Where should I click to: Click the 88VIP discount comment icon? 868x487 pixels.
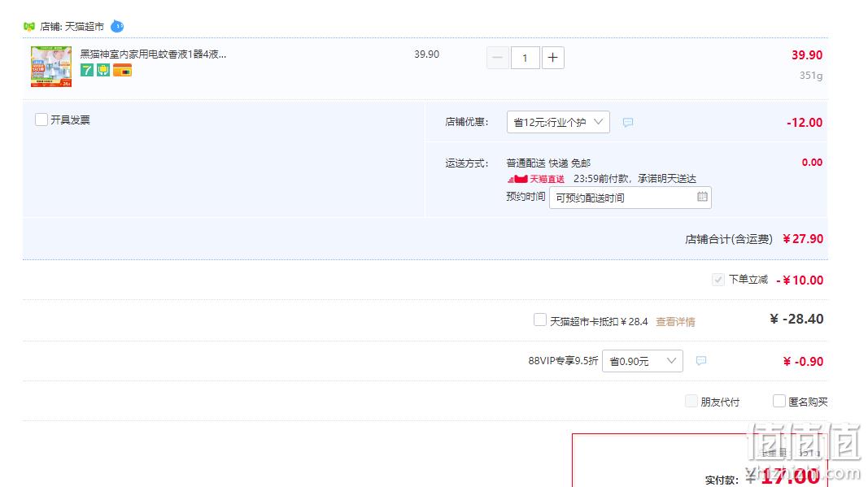point(700,361)
